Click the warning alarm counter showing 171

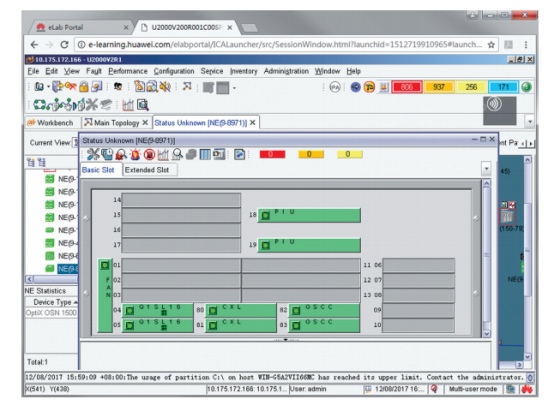point(503,87)
